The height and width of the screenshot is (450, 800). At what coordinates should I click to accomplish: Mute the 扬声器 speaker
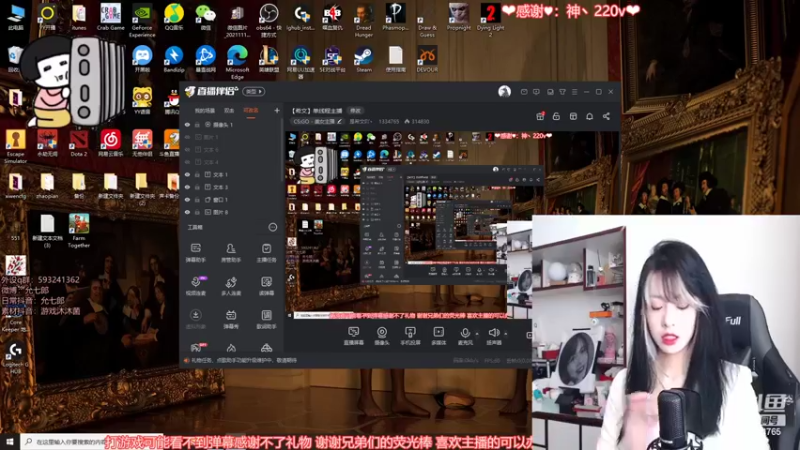(493, 336)
